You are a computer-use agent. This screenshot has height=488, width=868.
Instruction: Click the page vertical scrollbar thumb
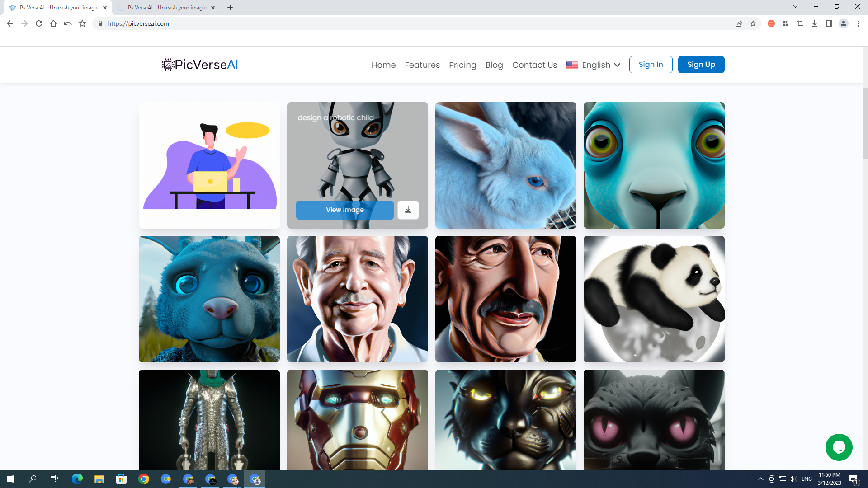pyautogui.click(x=865, y=123)
